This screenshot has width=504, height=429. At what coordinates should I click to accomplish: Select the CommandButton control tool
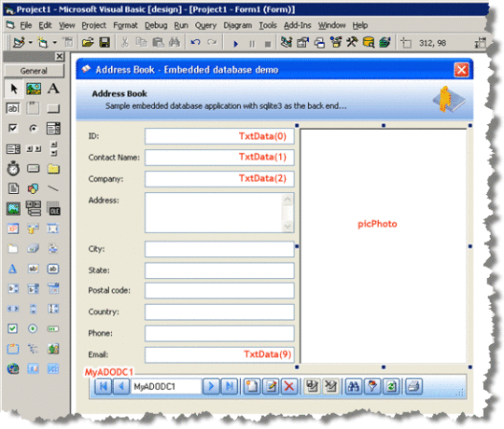pos(53,108)
